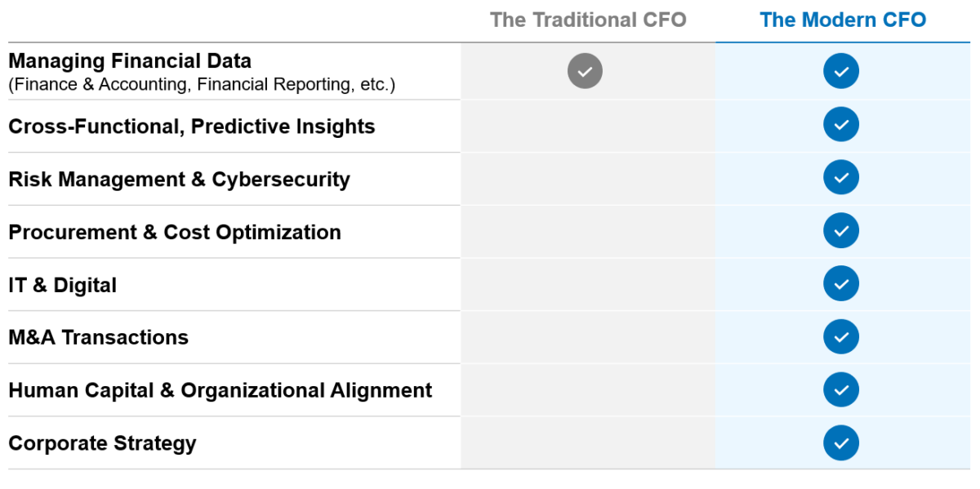Image resolution: width=980 pixels, height=489 pixels.
Task: Click the Cross-Functional, Predictive Insights label
Action: coord(192,127)
